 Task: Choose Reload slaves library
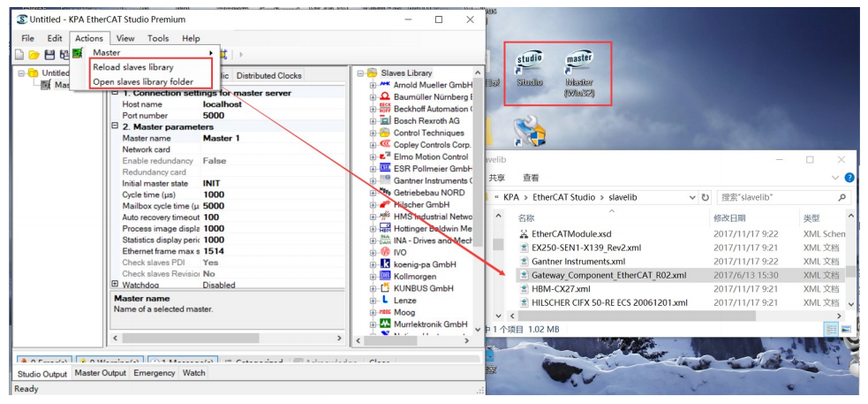coord(132,67)
